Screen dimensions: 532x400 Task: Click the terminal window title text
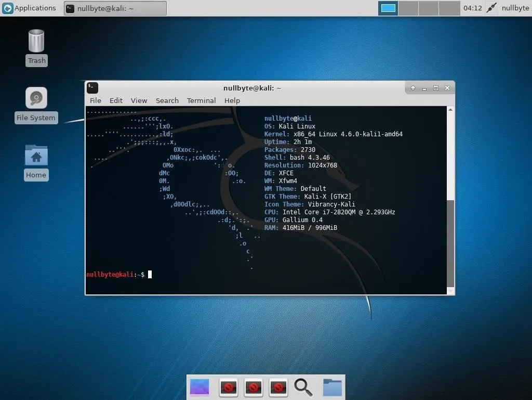coord(252,88)
